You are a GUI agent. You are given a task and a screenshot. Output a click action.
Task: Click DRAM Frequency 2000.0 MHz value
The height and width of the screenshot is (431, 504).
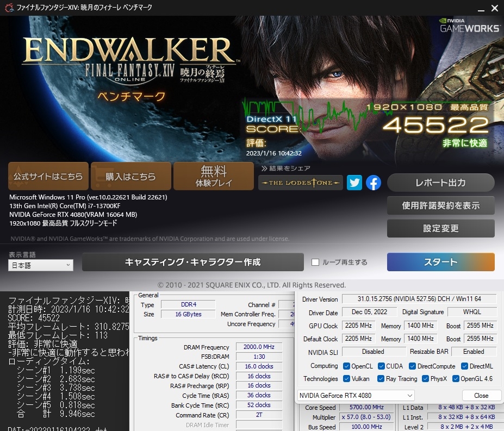pos(259,347)
